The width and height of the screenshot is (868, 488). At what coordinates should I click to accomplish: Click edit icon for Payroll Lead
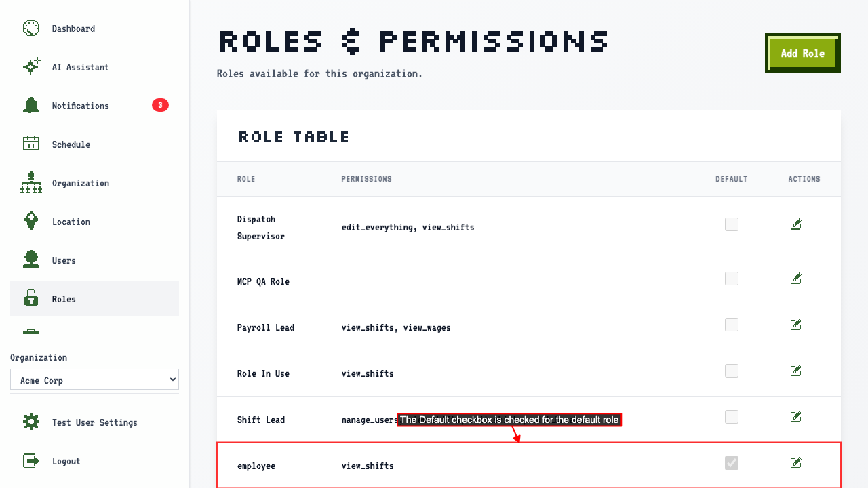click(x=796, y=325)
